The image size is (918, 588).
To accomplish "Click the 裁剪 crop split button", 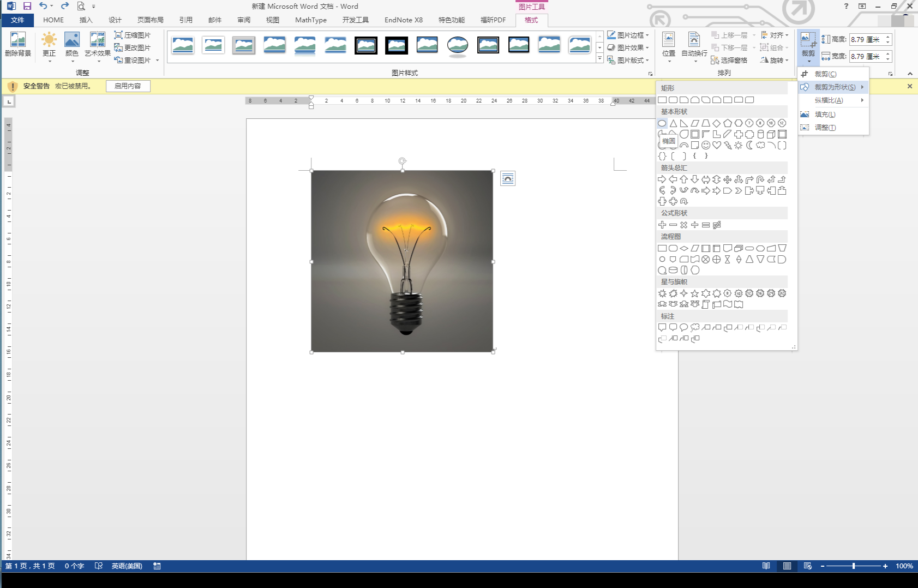I will click(x=808, y=47).
